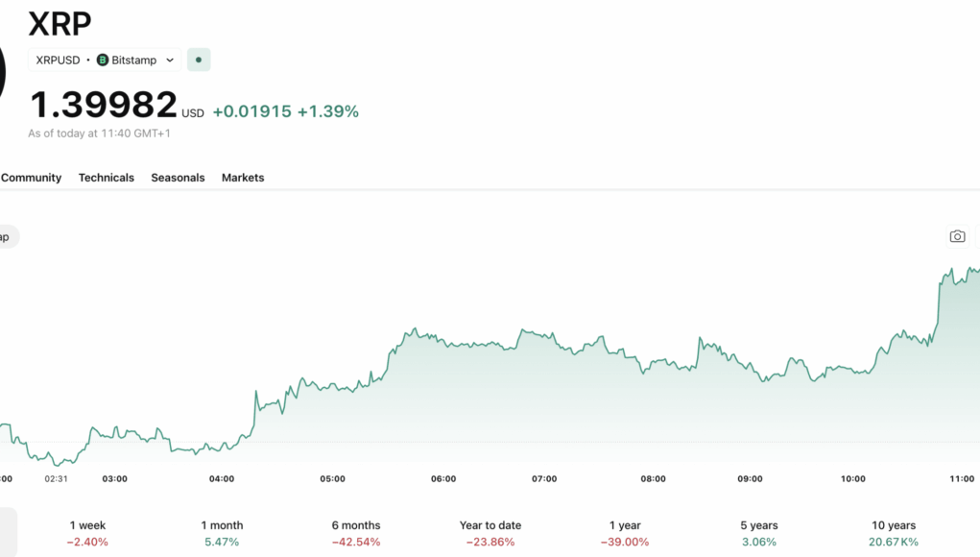Click the green market status dot button
This screenshot has width=980, height=557.
tap(199, 60)
